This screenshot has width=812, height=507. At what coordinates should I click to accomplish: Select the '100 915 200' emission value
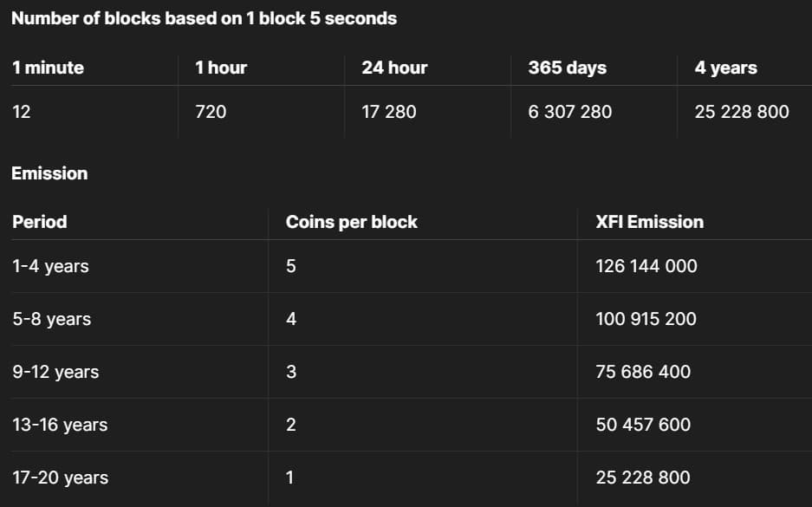[646, 319]
